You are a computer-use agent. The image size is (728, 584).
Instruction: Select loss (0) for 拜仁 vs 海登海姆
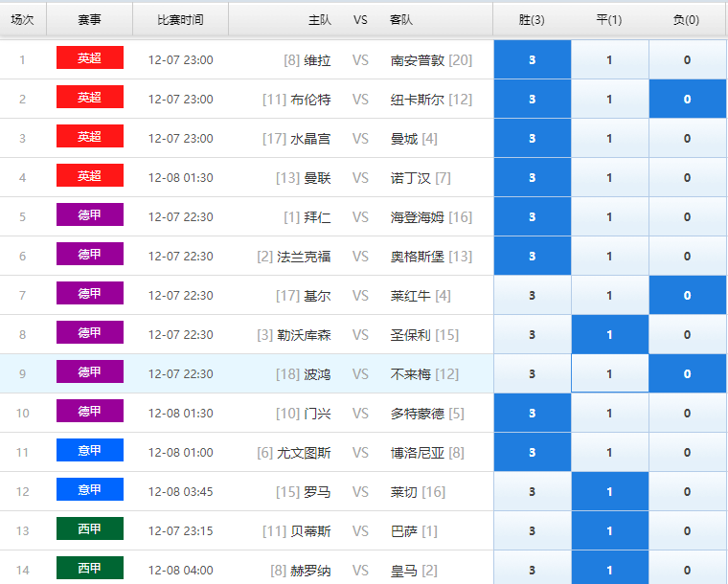coord(687,216)
